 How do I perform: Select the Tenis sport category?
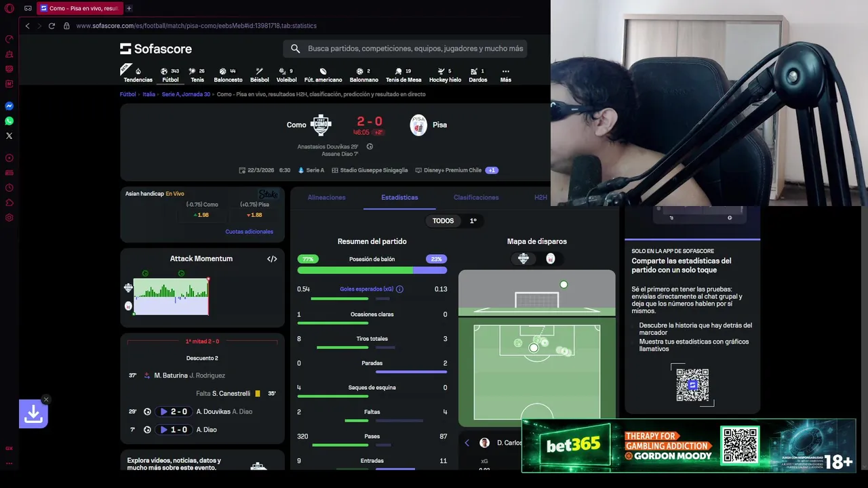[197, 75]
